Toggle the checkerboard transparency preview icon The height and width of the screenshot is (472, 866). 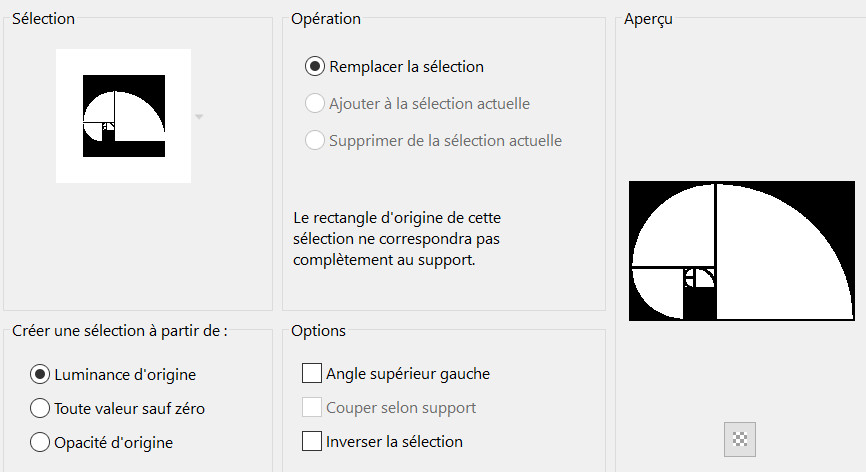tap(740, 438)
